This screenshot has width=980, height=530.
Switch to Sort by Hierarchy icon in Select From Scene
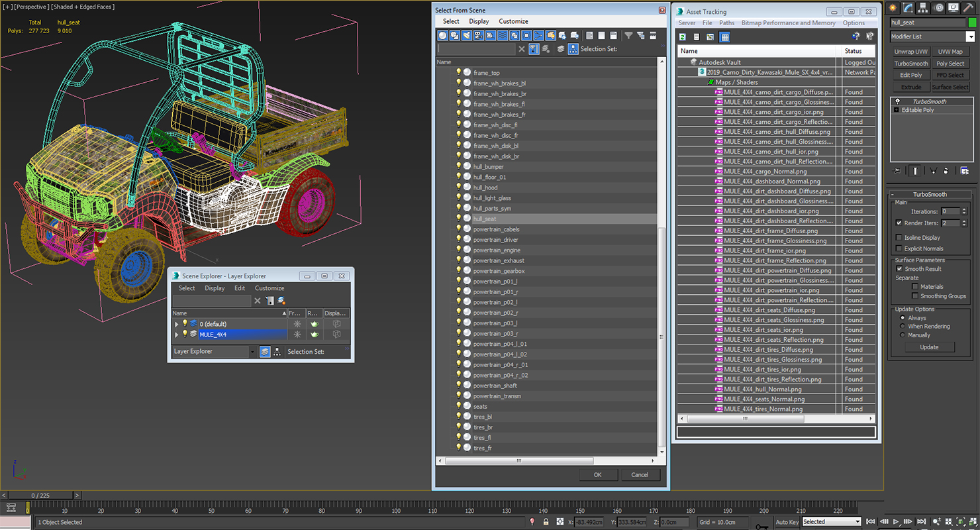coord(573,49)
